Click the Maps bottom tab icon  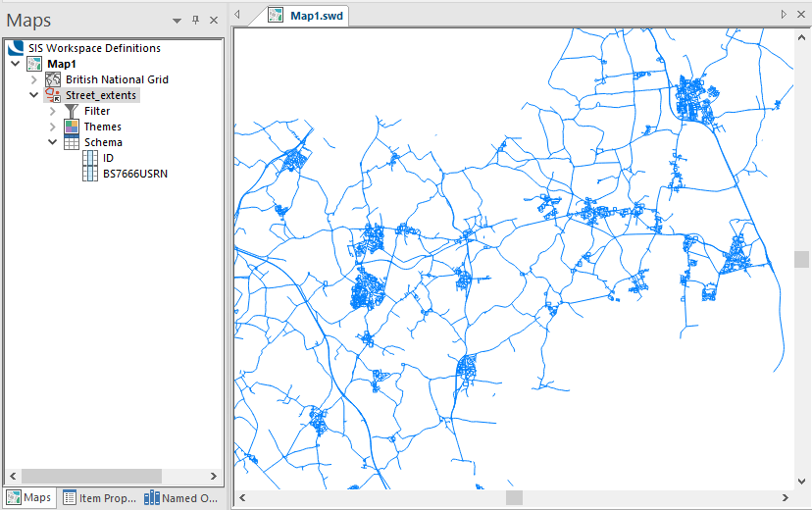click(14, 497)
